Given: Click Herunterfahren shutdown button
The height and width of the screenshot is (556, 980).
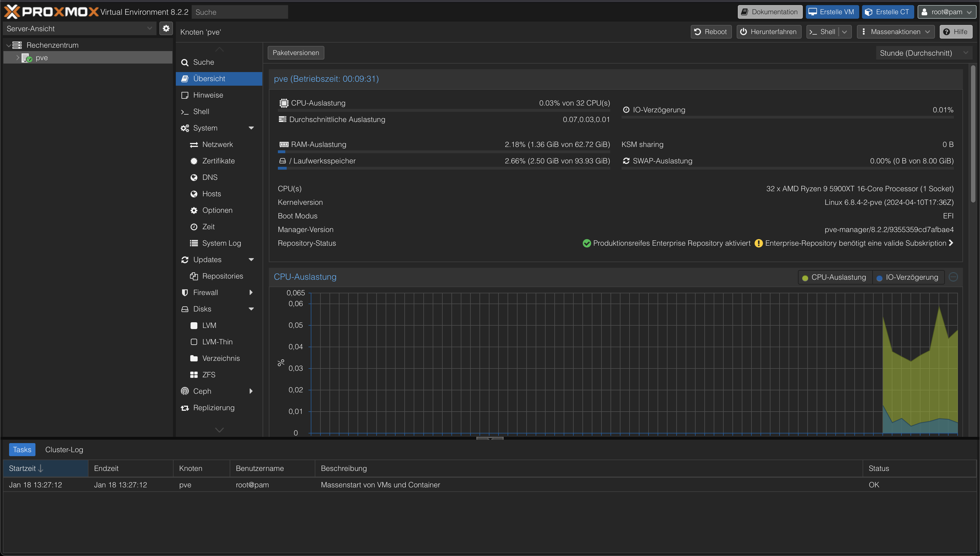Looking at the screenshot, I should tap(768, 32).
